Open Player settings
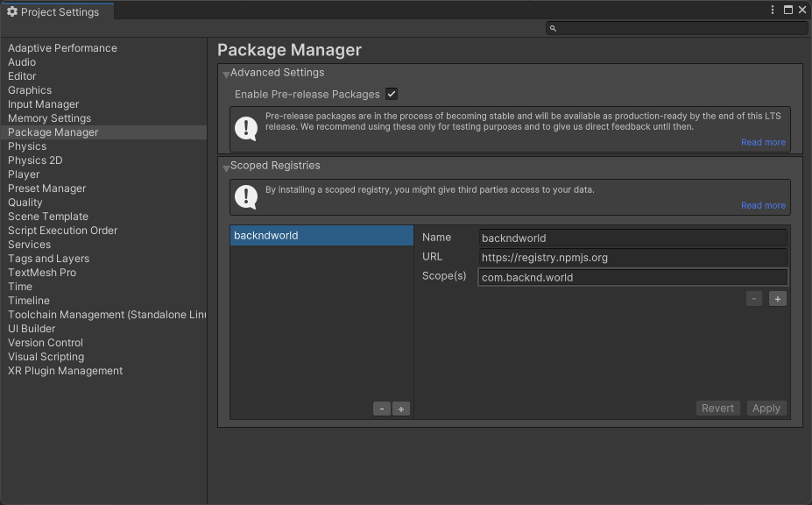This screenshot has height=505, width=812. click(103, 174)
